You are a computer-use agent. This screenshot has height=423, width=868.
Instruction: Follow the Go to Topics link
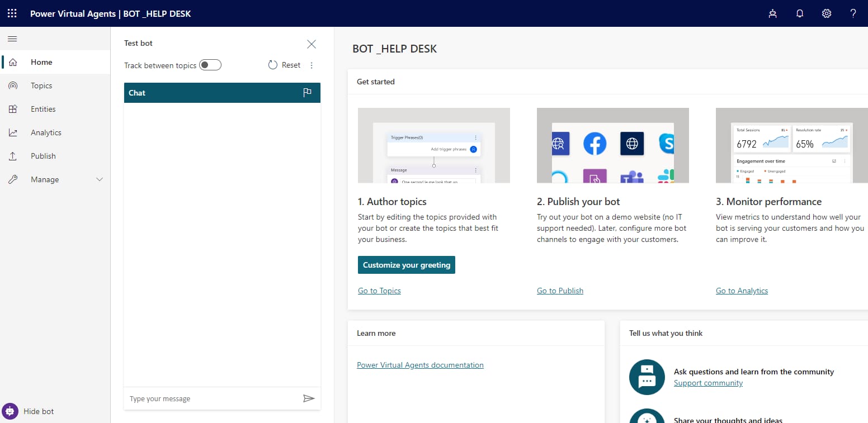[379, 291]
